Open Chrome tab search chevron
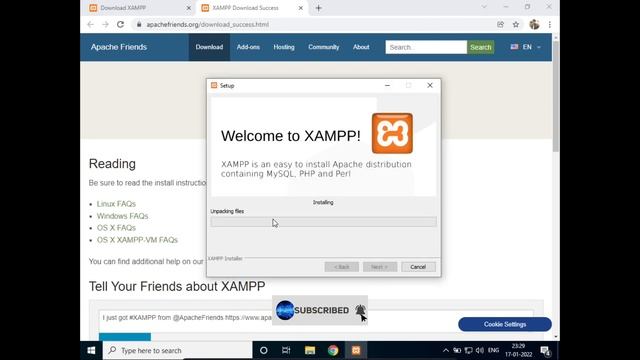 coord(484,7)
